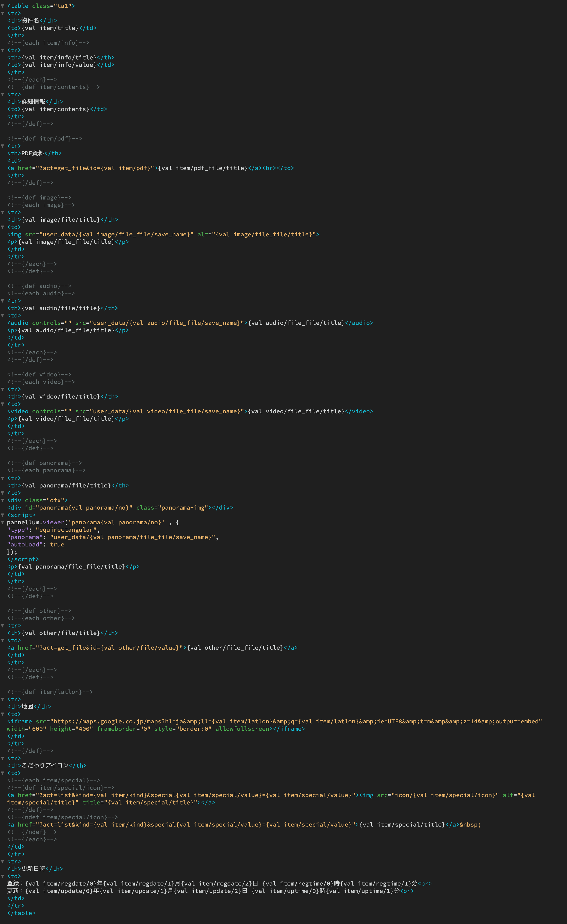Viewport: 567px width, 924px height.
Task: Select the audio controls tag line
Action: (x=190, y=323)
